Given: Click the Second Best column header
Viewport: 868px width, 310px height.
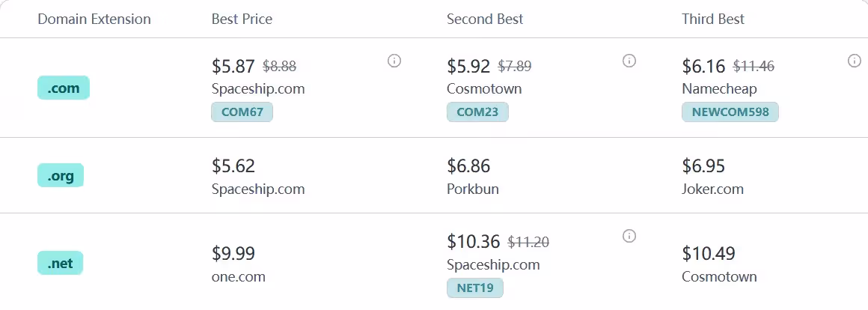Looking at the screenshot, I should 485,19.
